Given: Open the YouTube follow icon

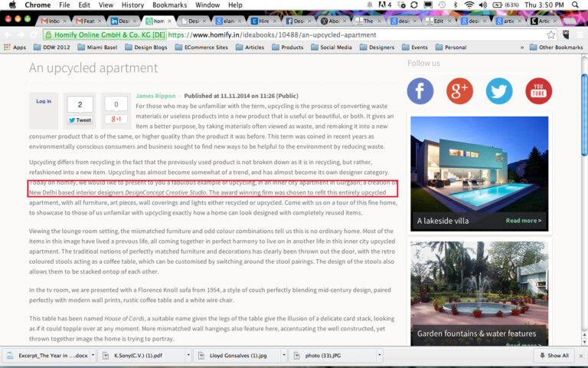Looking at the screenshot, I should pyautogui.click(x=538, y=91).
